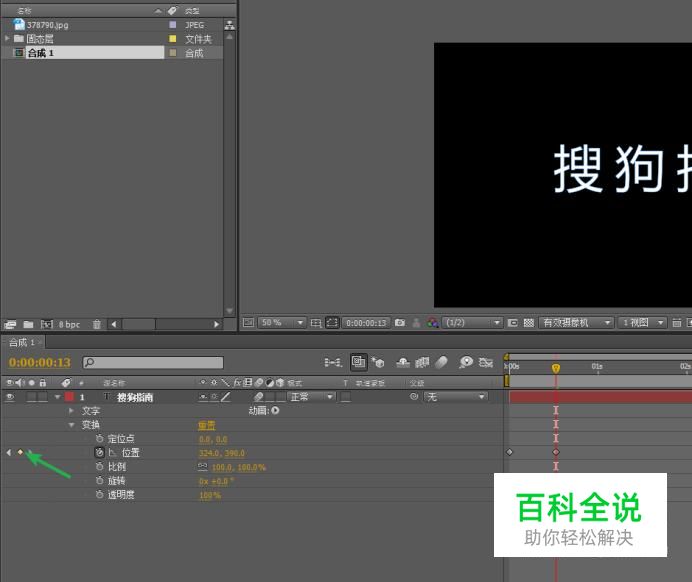The image size is (692, 582).
Task: Expand the 固态层 folder
Action: pyautogui.click(x=7, y=38)
